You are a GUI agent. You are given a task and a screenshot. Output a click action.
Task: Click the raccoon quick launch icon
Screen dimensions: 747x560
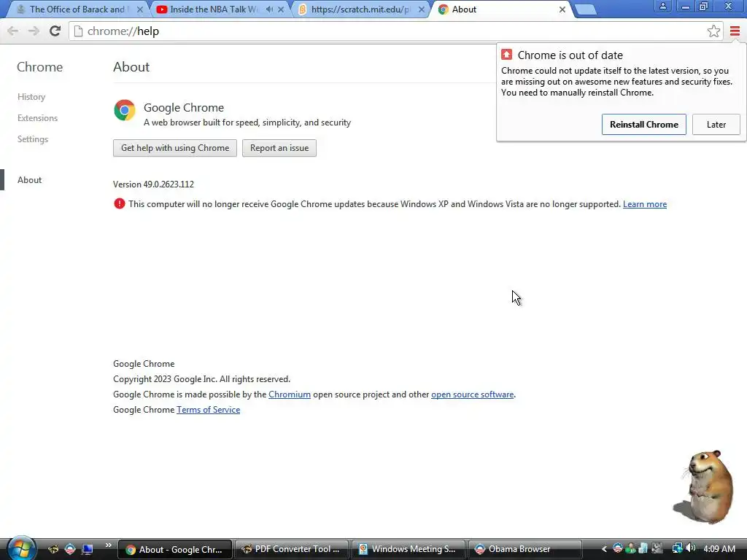[53, 549]
